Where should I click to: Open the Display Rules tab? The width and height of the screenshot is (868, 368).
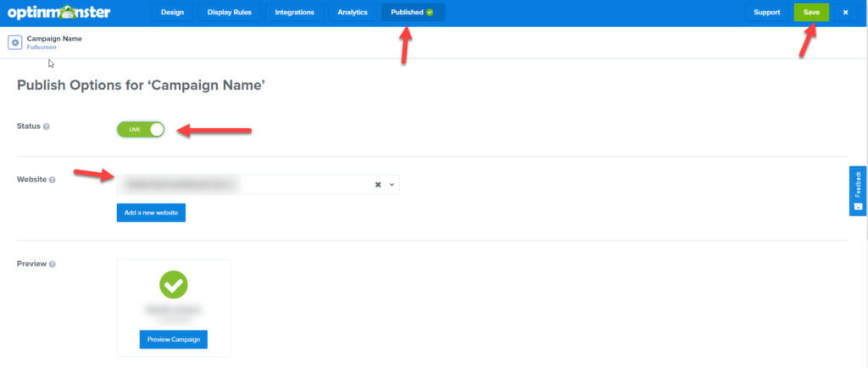pyautogui.click(x=229, y=12)
